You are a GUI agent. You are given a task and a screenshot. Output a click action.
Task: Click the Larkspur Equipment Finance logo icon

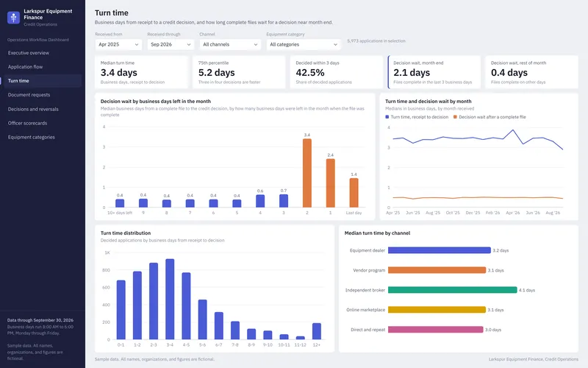coord(13,17)
